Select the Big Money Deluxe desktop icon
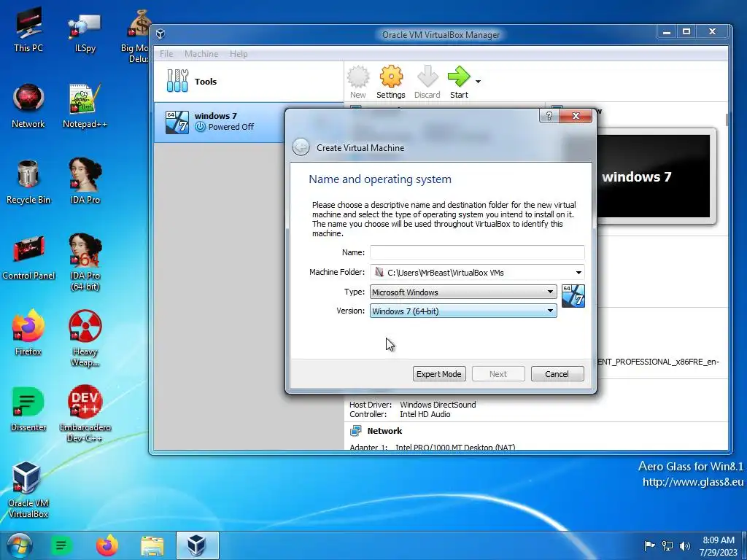Image resolution: width=747 pixels, height=560 pixels. point(139,36)
